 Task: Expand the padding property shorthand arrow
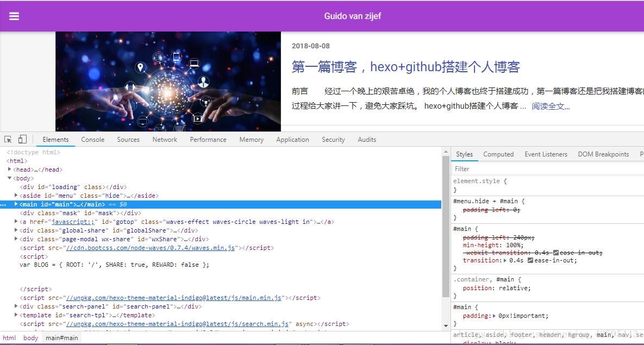pyautogui.click(x=495, y=316)
